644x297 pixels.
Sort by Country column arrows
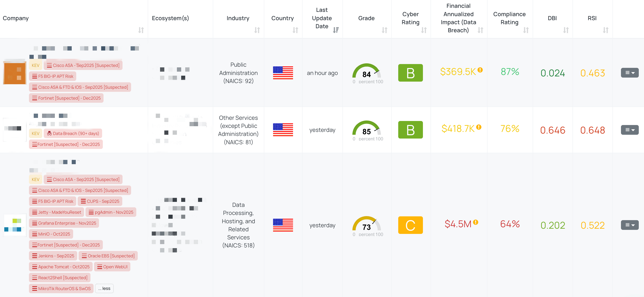[x=295, y=30]
